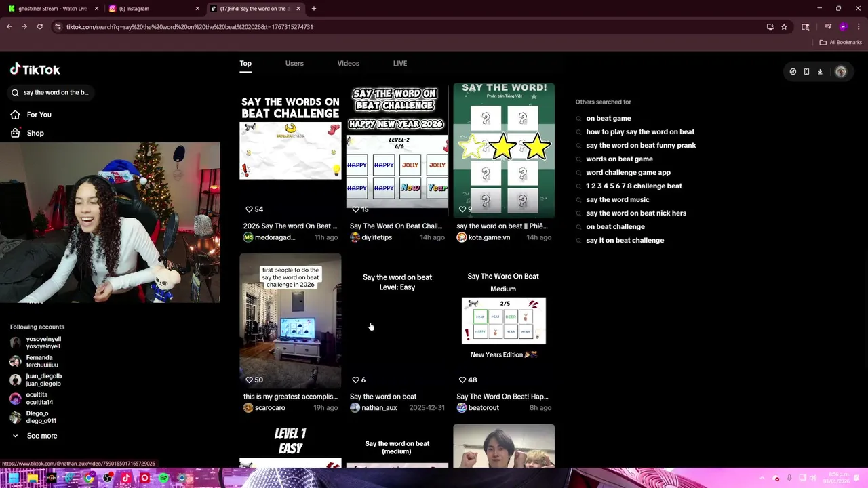
Task: Click the purple Chrome profile icon
Action: tap(843, 27)
